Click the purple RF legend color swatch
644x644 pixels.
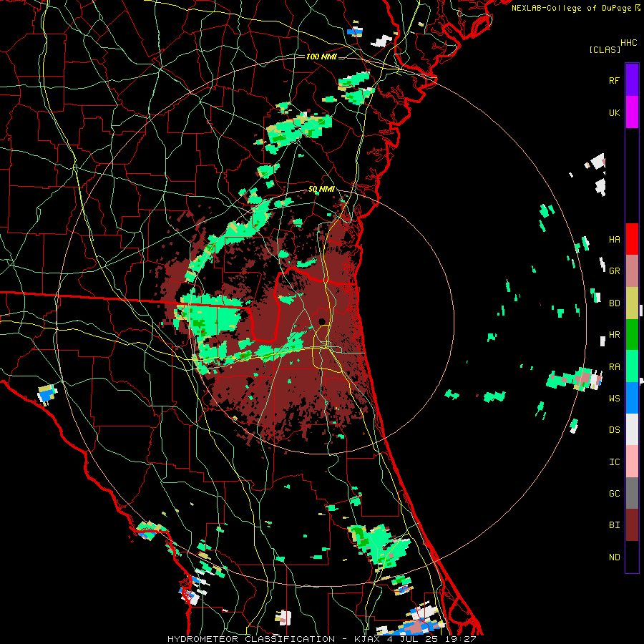click(632, 80)
